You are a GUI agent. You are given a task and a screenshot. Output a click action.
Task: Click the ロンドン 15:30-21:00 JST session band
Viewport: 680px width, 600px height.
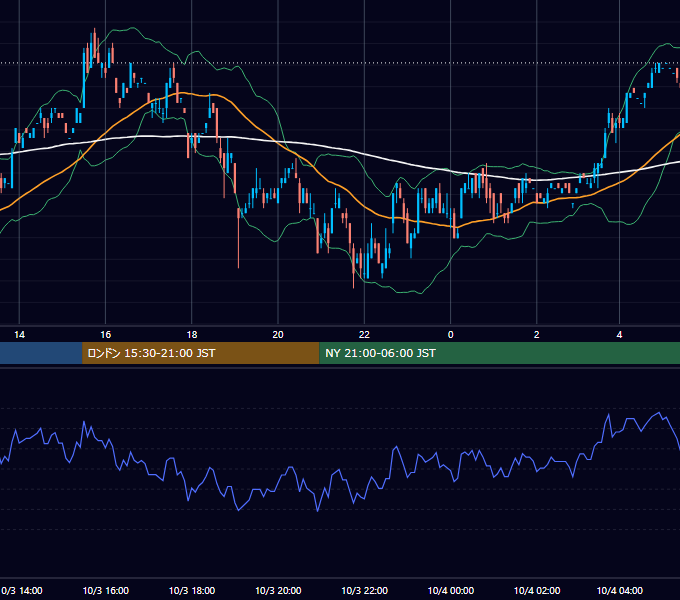(200, 353)
